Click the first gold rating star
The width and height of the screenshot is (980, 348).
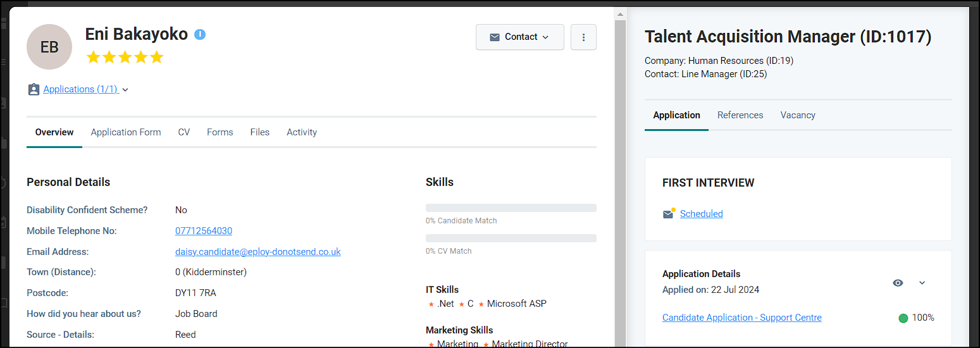[x=94, y=58]
